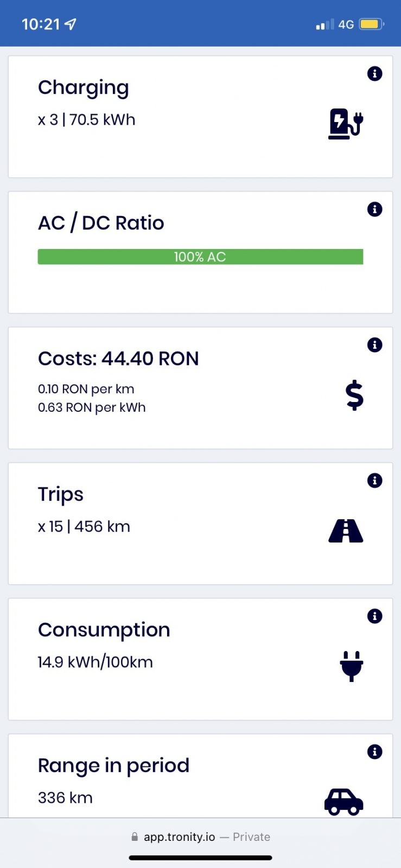
Task: Select the Costs: 44.40 RON heading
Action: pyautogui.click(x=118, y=359)
